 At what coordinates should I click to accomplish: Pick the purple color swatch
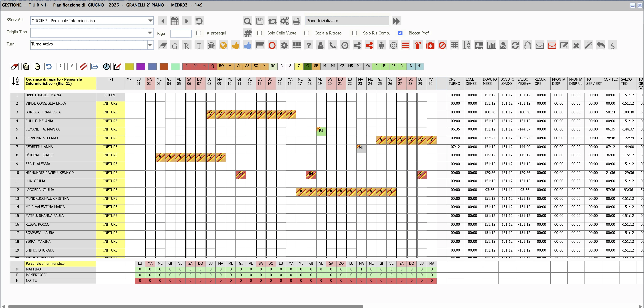(141, 66)
